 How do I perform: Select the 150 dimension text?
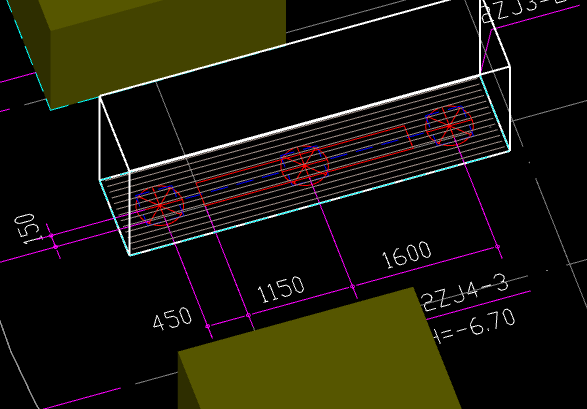tap(29, 229)
